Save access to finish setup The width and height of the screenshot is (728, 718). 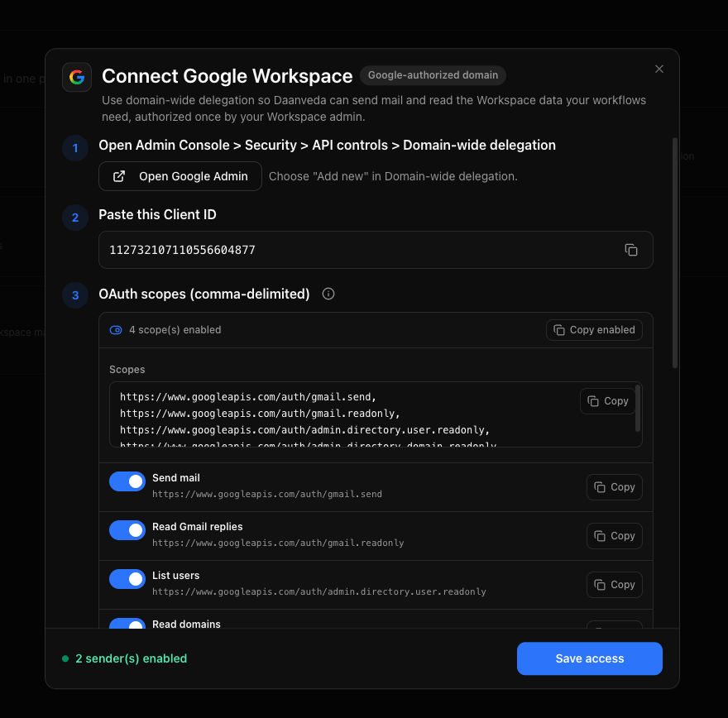click(589, 658)
